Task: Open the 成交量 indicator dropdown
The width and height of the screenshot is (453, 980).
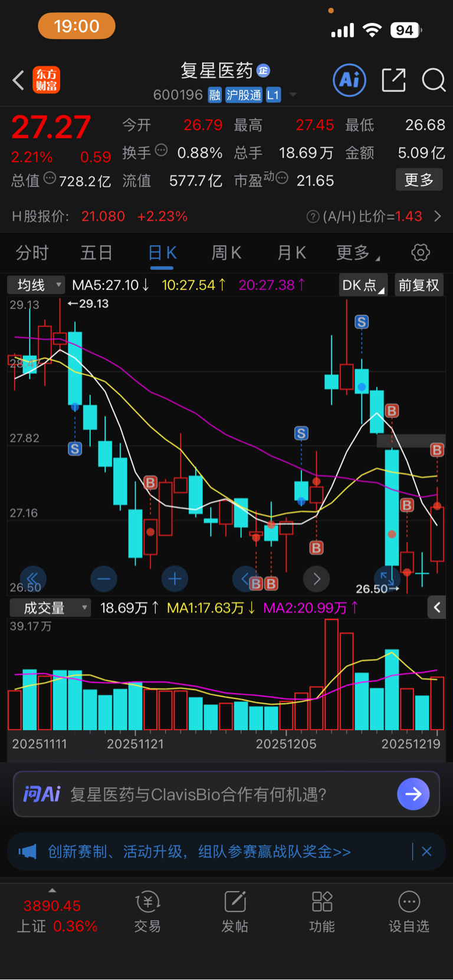Action: (50, 608)
